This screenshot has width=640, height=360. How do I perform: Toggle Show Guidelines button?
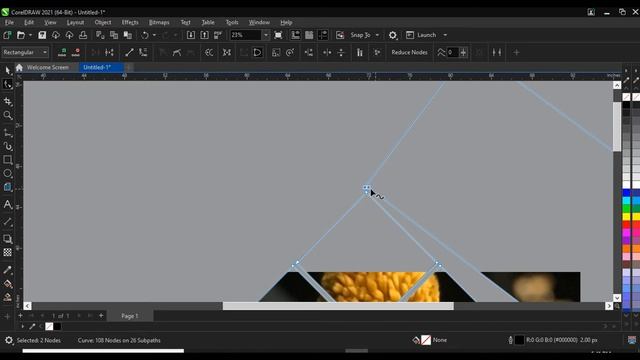pyautogui.click(x=323, y=35)
